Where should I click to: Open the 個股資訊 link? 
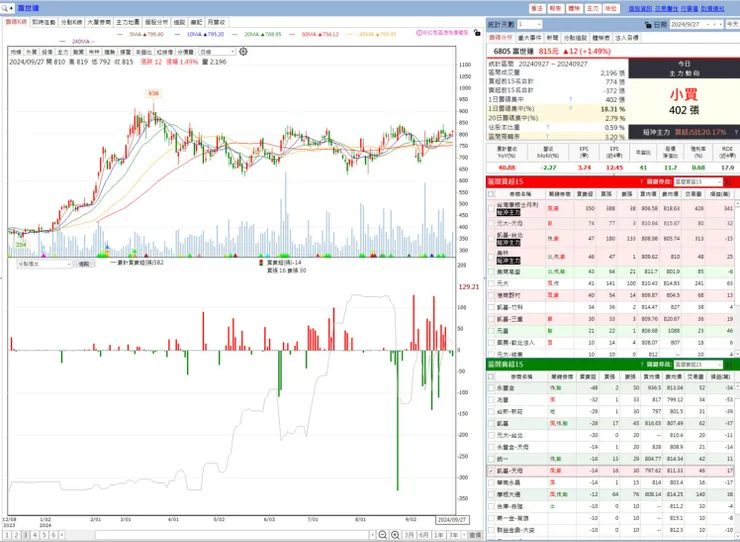click(x=640, y=8)
